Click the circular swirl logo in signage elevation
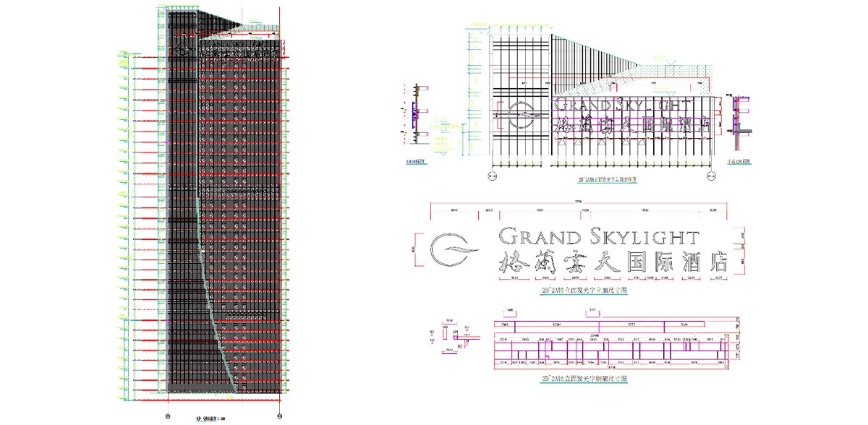 coord(454,249)
